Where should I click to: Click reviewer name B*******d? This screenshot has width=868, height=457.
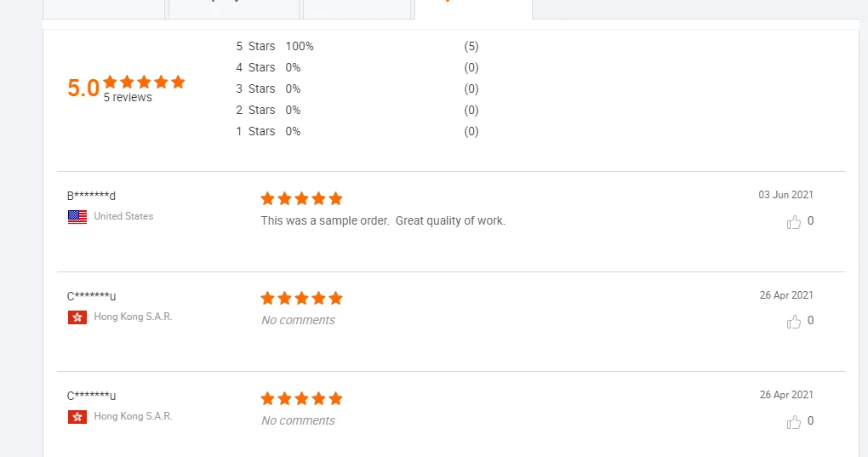(x=91, y=196)
